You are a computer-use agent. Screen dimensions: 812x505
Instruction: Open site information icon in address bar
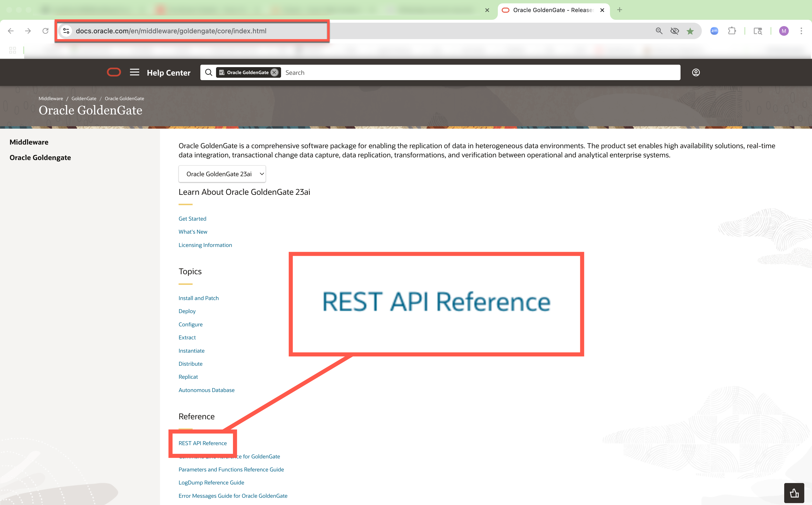click(x=66, y=31)
